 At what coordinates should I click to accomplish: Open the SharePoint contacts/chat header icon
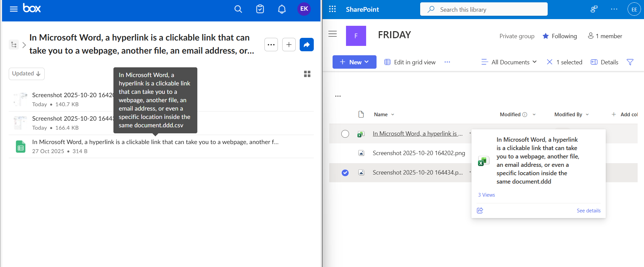click(x=594, y=9)
